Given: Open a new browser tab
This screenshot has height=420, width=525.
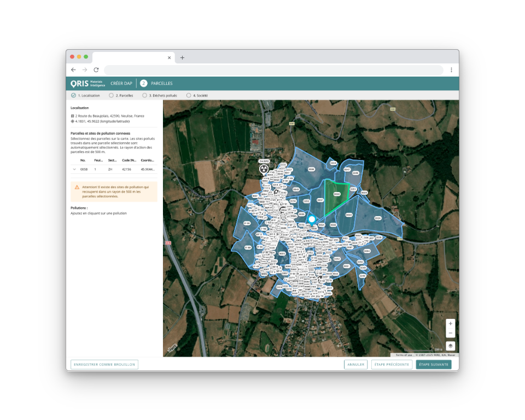Looking at the screenshot, I should (183, 57).
